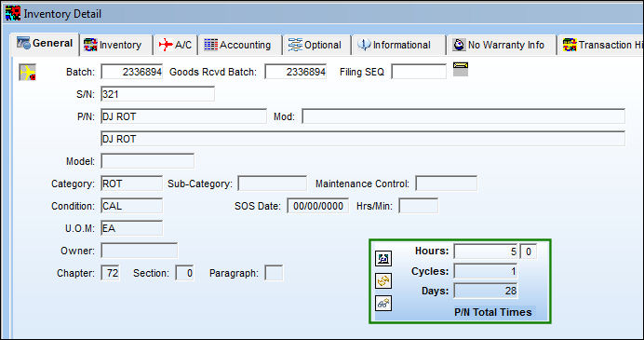The width and height of the screenshot is (644, 340).
Task: Click the Batch number field
Action: click(x=132, y=72)
